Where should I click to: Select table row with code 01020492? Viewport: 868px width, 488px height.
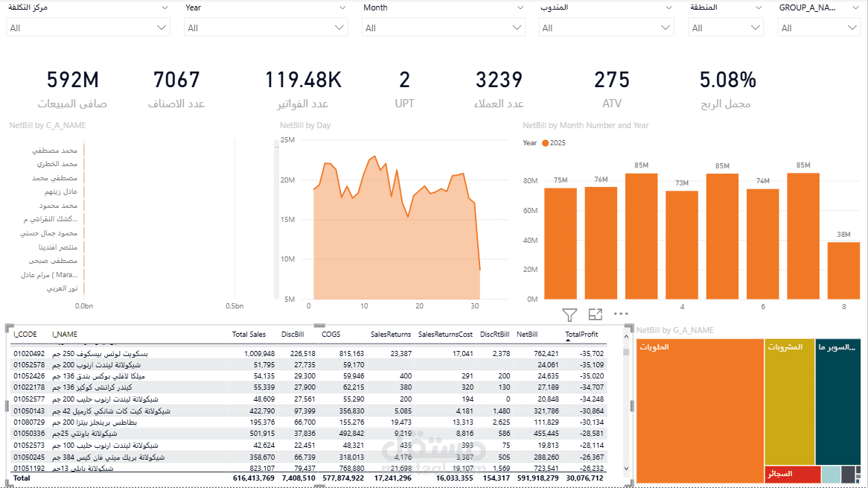309,353
